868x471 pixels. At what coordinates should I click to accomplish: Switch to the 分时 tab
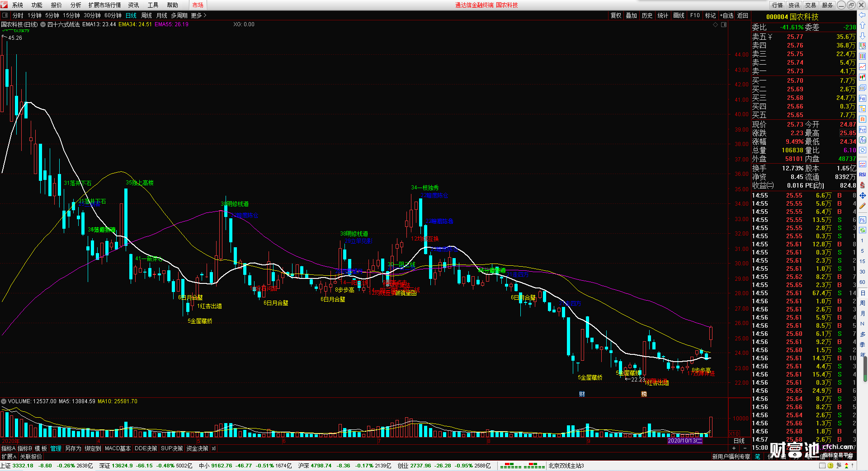(x=18, y=15)
